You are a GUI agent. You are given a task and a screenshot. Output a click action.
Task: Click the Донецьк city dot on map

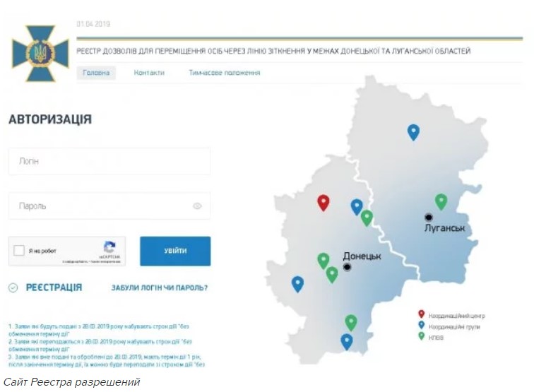(347, 267)
